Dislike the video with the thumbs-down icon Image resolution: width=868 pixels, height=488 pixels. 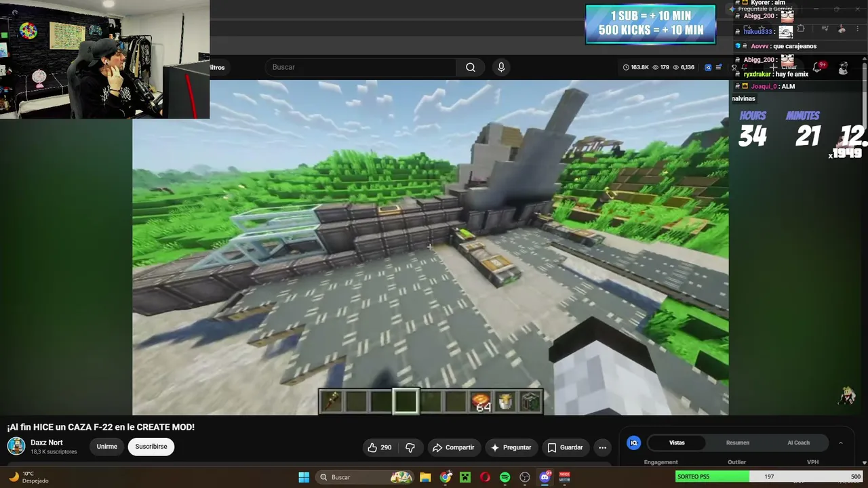(x=410, y=447)
